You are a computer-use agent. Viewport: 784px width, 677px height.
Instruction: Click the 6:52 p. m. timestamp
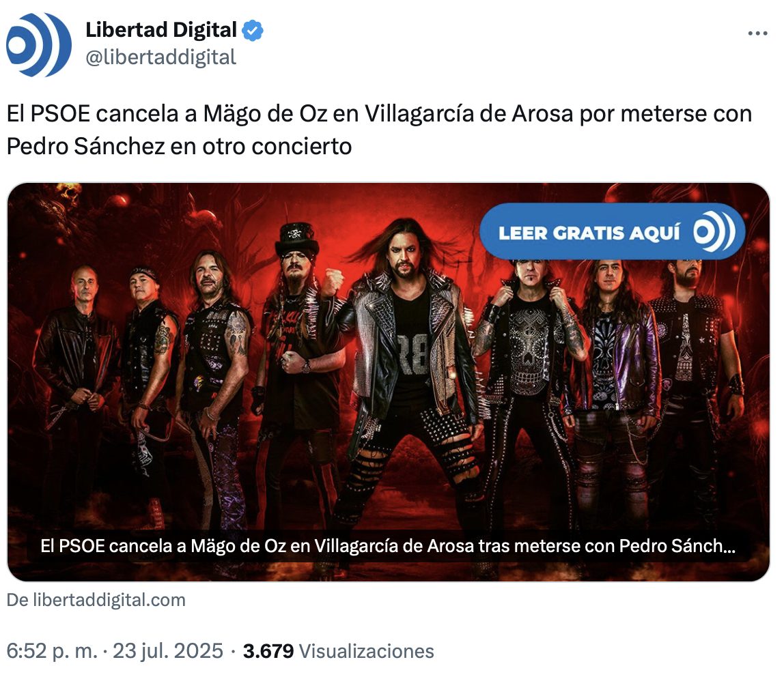(x=52, y=651)
